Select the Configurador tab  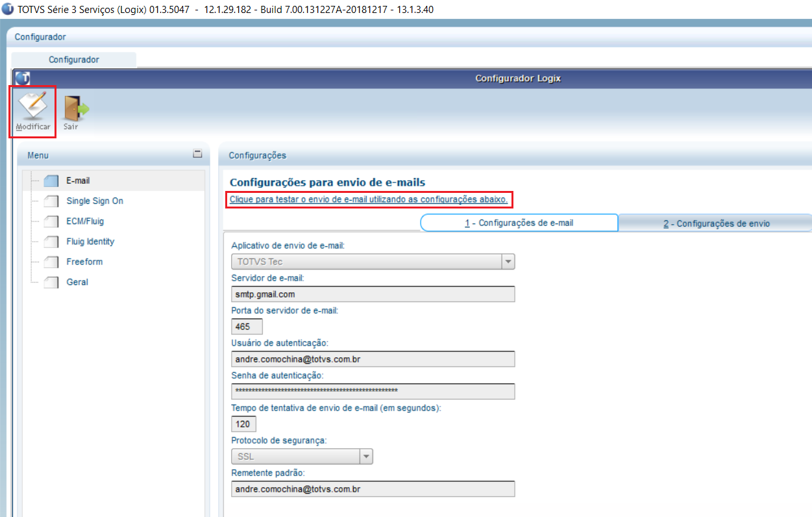click(74, 59)
